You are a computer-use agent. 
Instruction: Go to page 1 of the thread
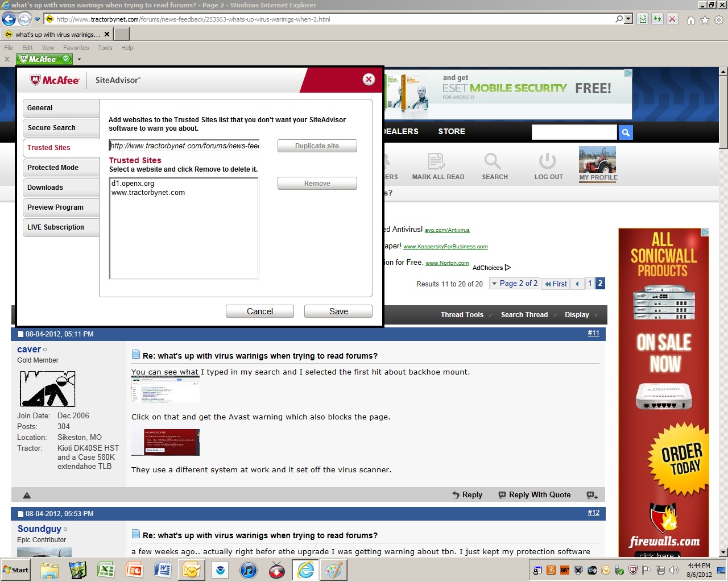pos(590,283)
